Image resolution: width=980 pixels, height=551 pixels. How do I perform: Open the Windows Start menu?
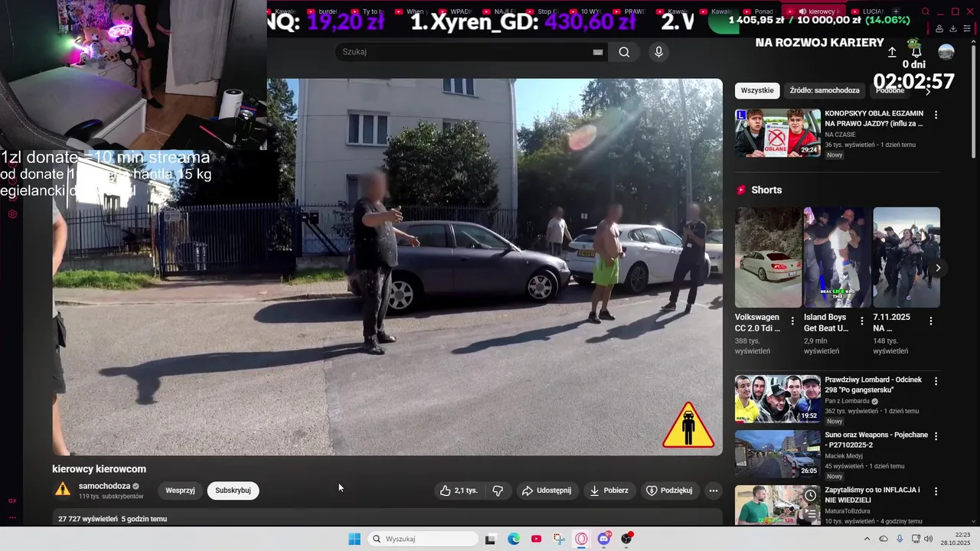(x=354, y=539)
